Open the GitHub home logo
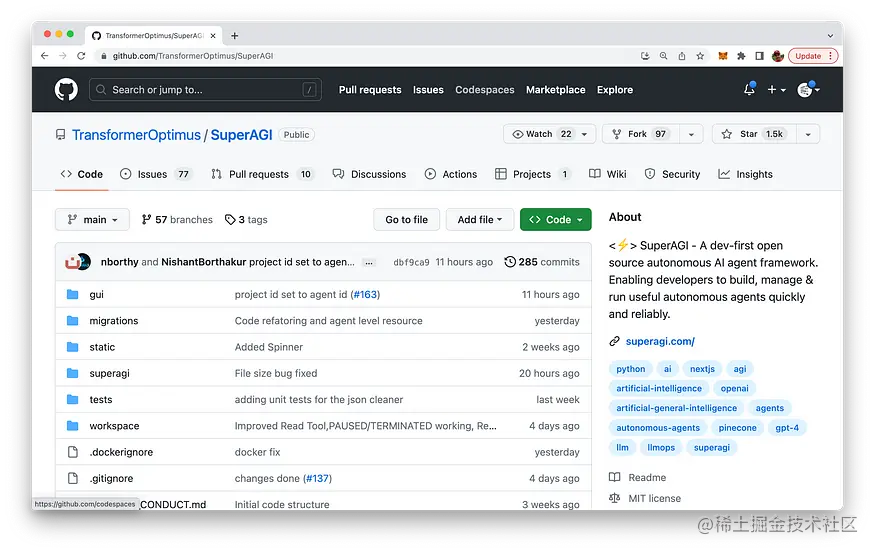This screenshot has width=875, height=552. 66,89
